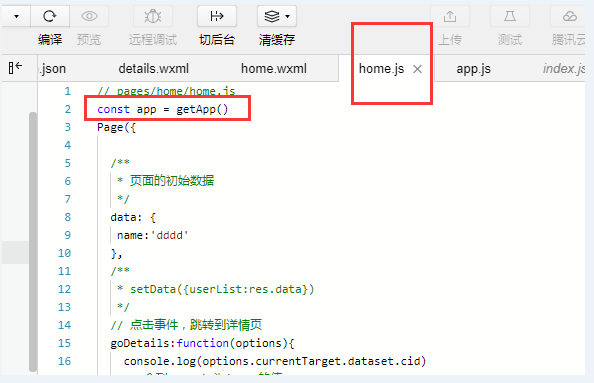Open the clear cache layers dropdown
Image resolution: width=594 pixels, height=383 pixels.
click(x=277, y=16)
